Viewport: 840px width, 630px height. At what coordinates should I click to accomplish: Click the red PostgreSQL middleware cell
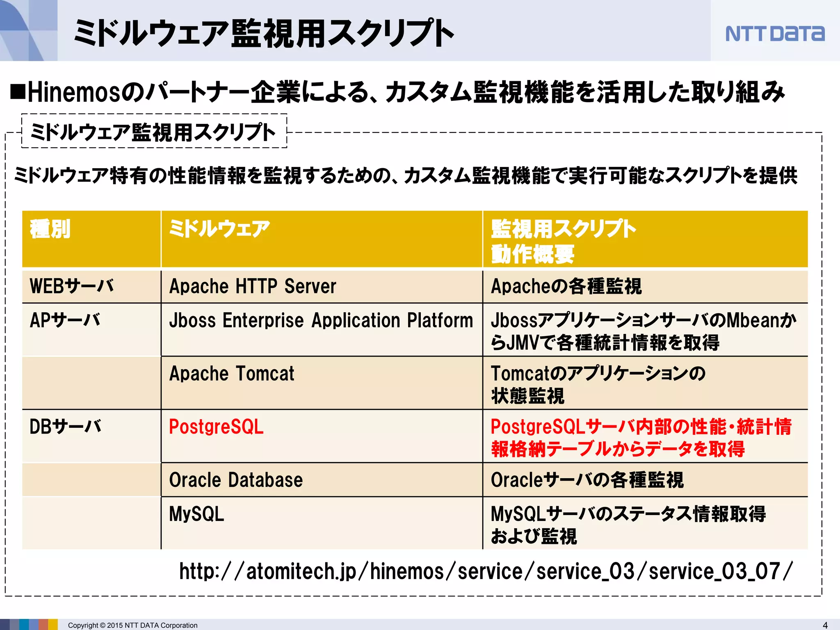(x=322, y=436)
